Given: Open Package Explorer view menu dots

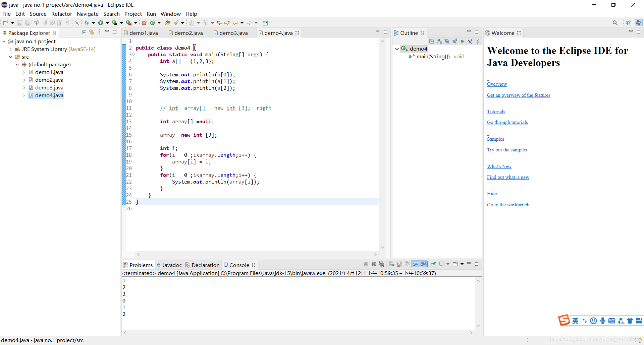Looking at the screenshot, I should (99, 32).
